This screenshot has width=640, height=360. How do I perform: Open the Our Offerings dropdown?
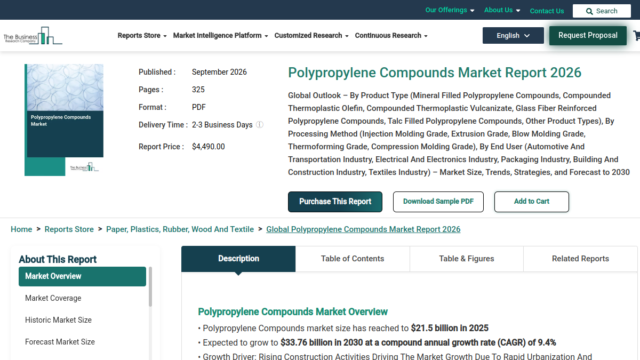click(x=450, y=10)
